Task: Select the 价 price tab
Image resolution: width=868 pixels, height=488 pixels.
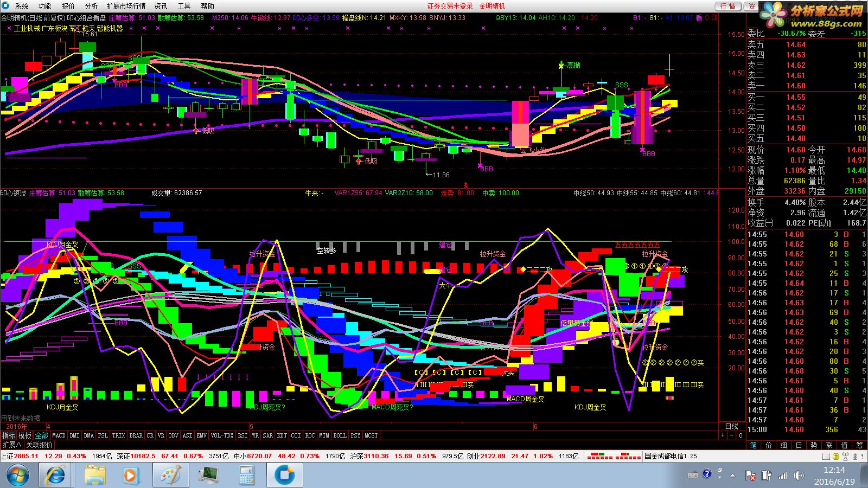Action: tap(768, 445)
